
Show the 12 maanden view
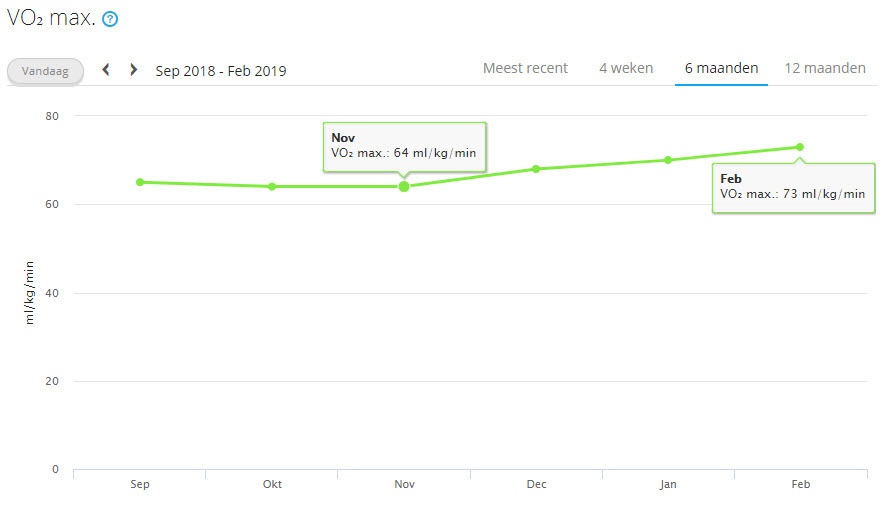click(x=825, y=68)
